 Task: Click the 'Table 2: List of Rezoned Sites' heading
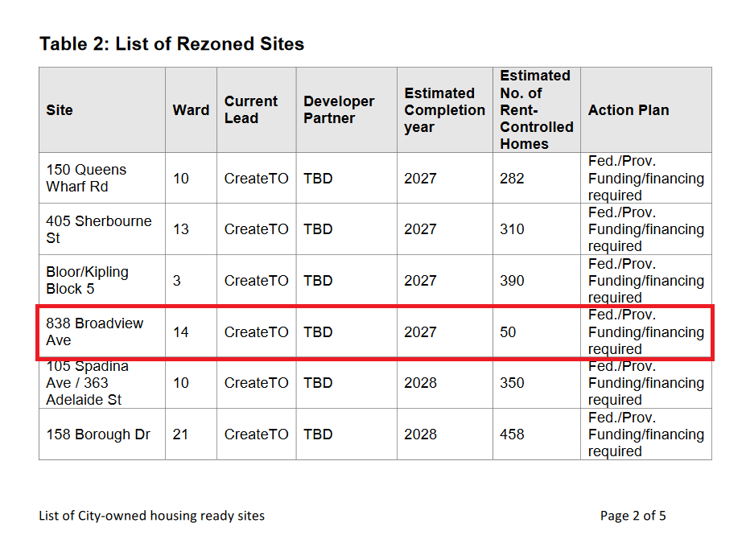(171, 43)
